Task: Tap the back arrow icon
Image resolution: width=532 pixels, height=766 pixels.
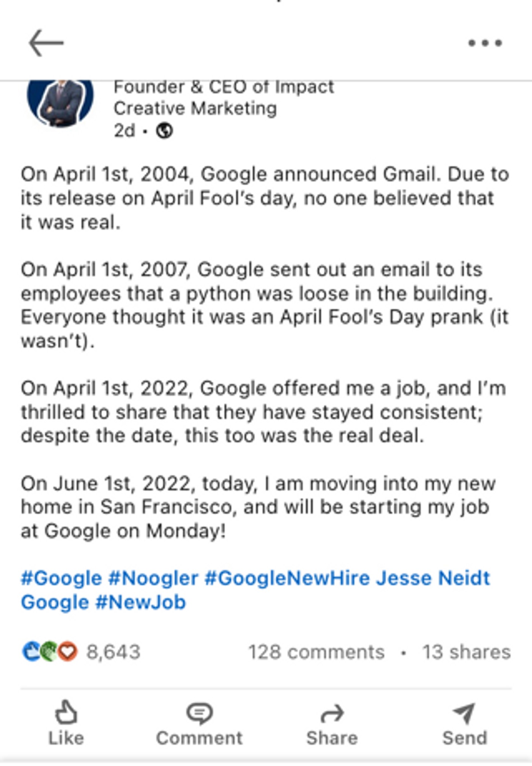Action: click(46, 43)
